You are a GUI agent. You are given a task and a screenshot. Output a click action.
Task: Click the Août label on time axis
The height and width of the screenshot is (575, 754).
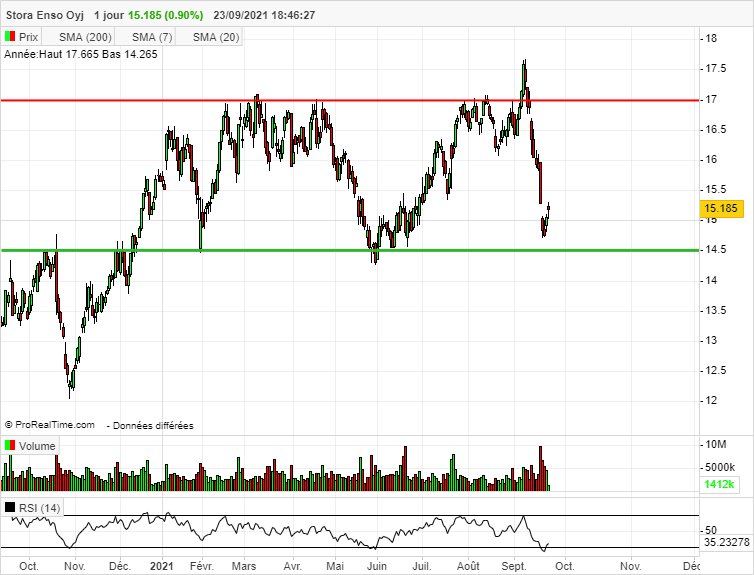point(468,566)
